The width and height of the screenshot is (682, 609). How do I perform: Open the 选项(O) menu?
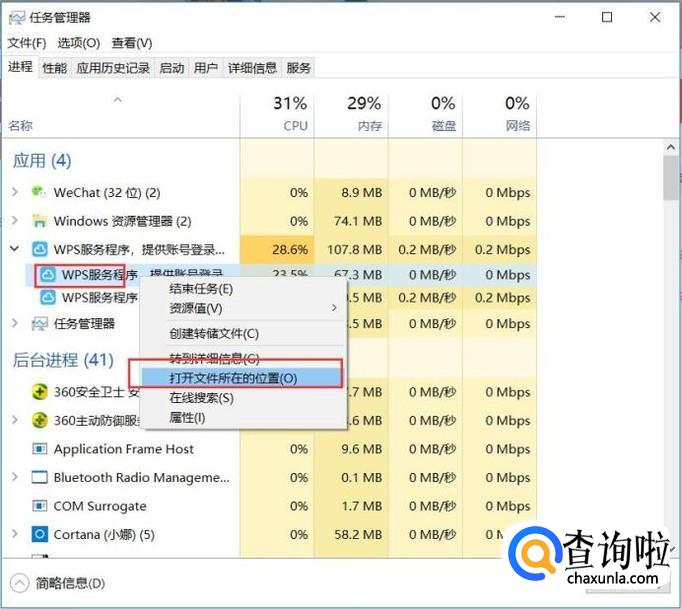tap(79, 43)
